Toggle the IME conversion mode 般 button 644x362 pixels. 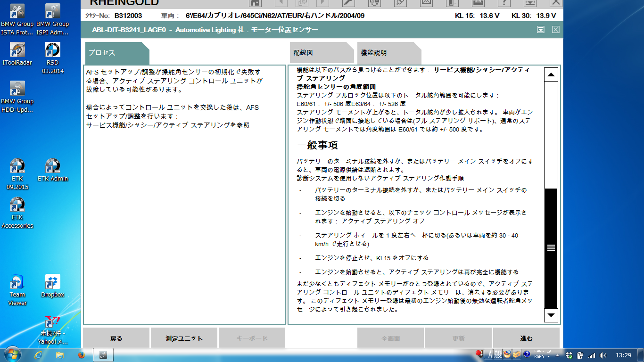[x=498, y=354]
